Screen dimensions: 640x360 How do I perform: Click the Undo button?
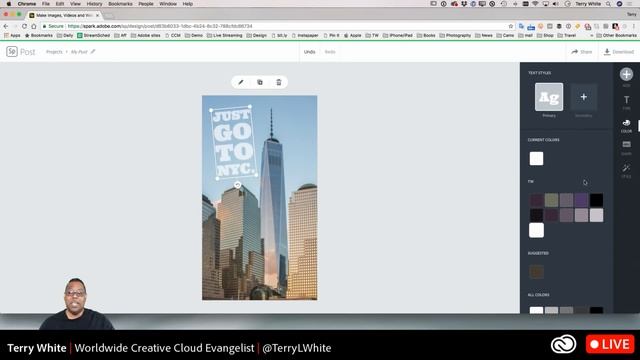pos(309,52)
